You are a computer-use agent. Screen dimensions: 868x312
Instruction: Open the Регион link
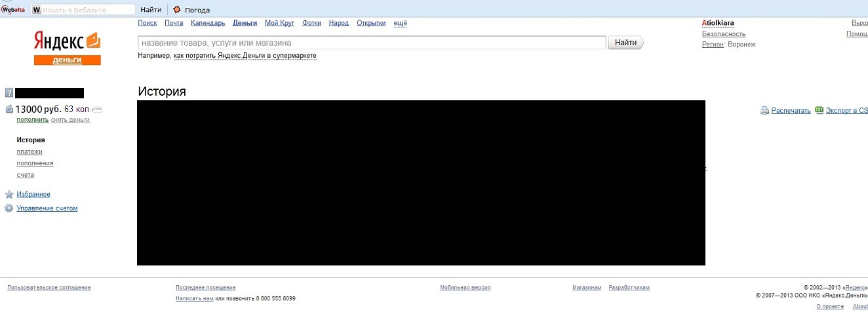(713, 45)
